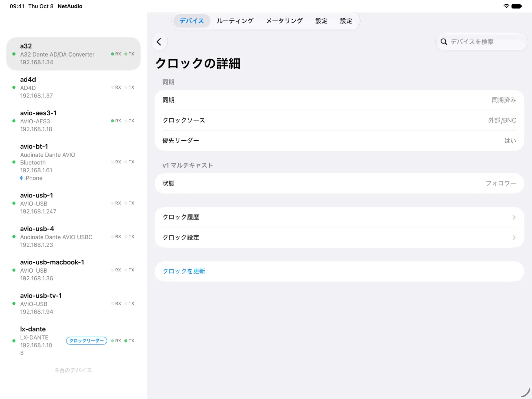Select ad4d device in list
The height and width of the screenshot is (399, 532).
pos(73,87)
